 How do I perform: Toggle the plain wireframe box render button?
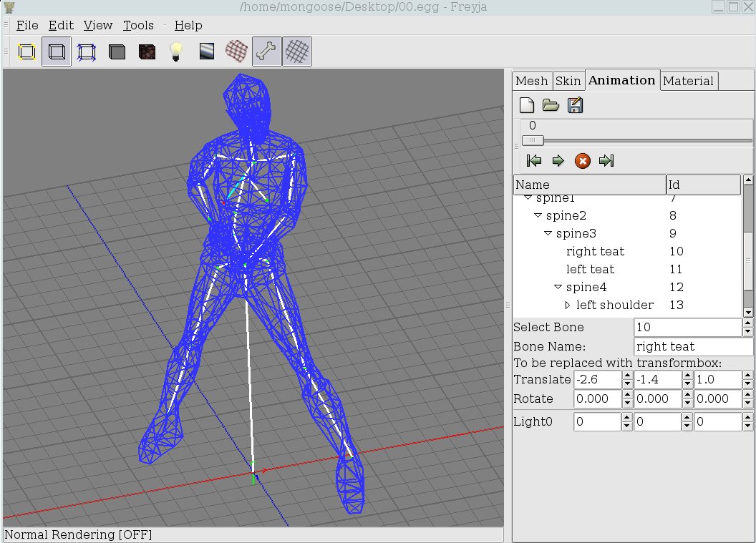[57, 52]
